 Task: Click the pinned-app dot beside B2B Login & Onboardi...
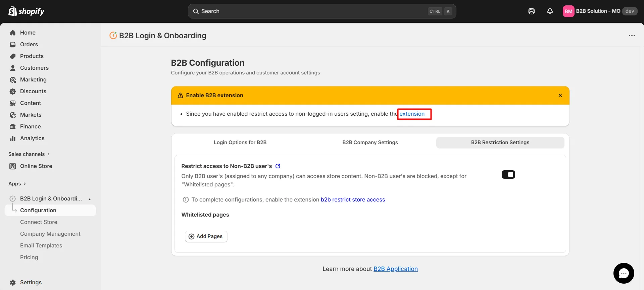point(90,199)
